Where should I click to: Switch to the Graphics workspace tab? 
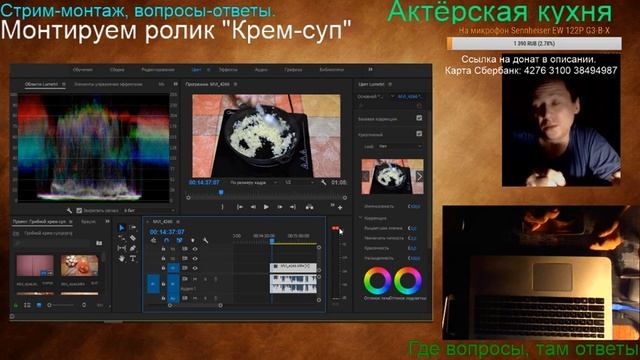293,70
